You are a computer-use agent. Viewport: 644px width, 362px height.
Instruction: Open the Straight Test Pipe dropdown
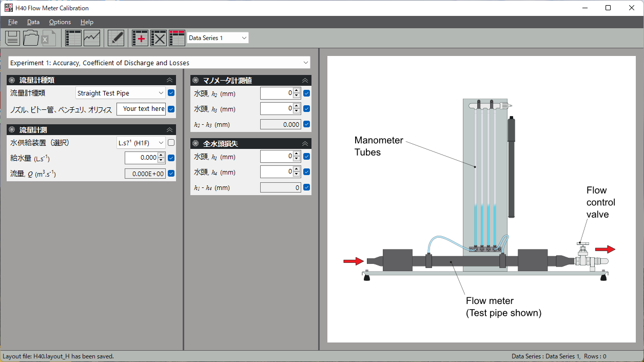click(x=121, y=93)
